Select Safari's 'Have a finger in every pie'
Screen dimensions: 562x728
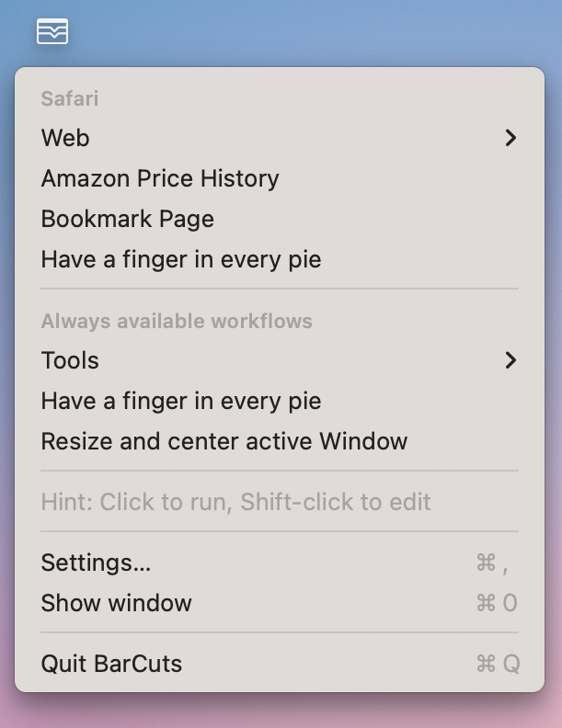tap(280, 259)
